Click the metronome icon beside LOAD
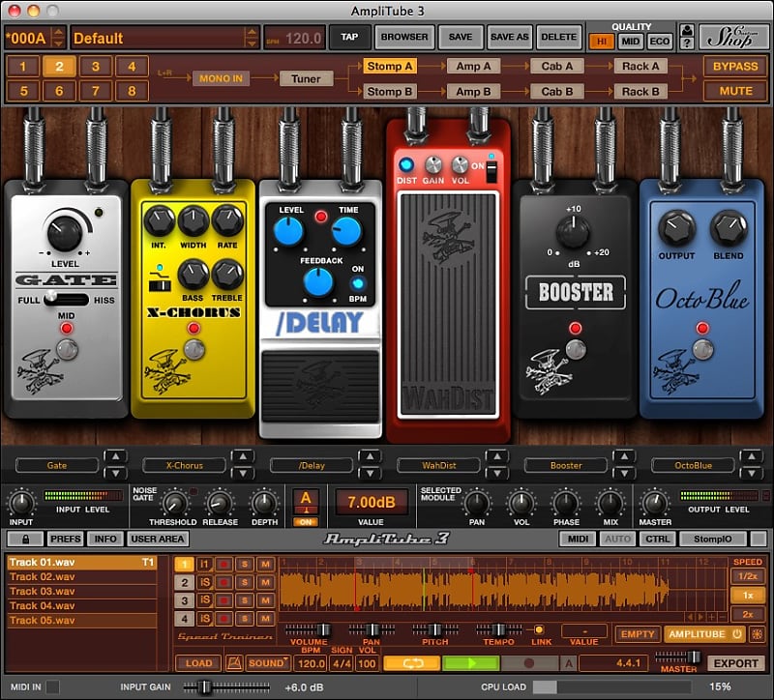The image size is (774, 700). [x=233, y=663]
